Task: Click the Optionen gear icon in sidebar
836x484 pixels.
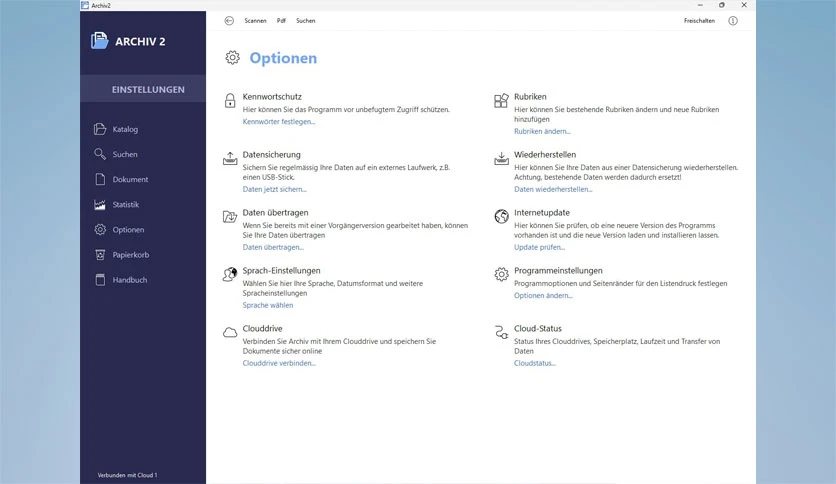Action: 100,229
